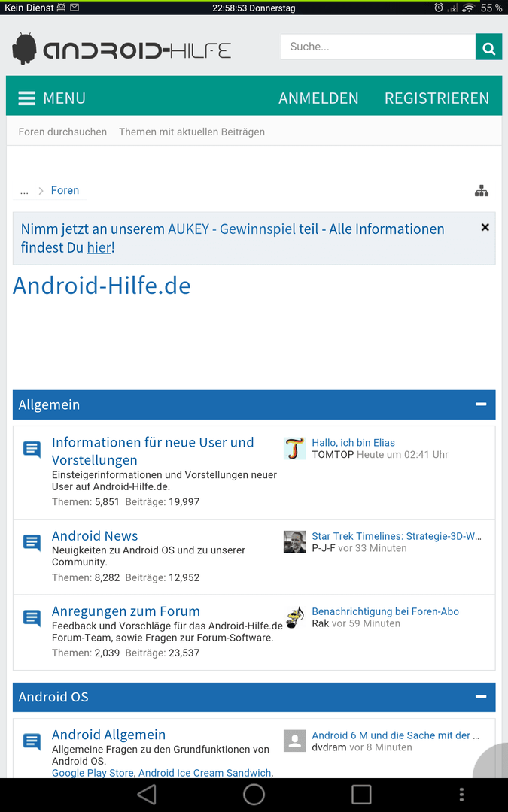Open Rak's avatar thumbnail
This screenshot has width=508, height=812.
point(294,617)
